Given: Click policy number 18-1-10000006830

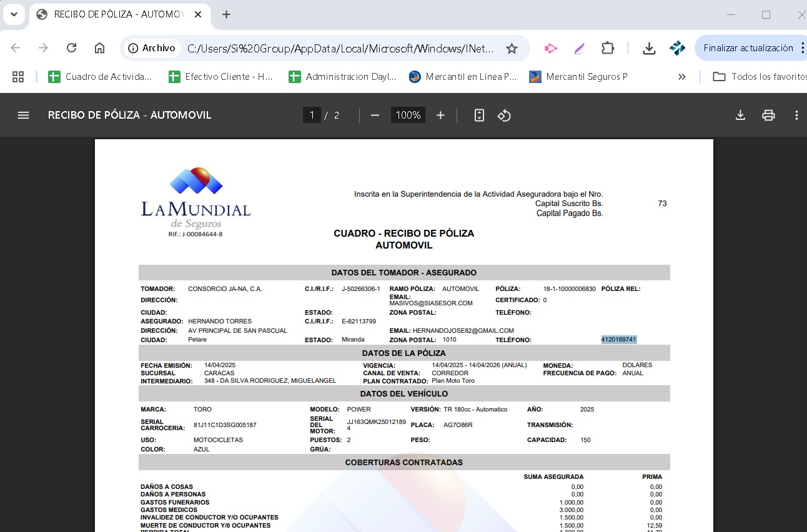Looking at the screenshot, I should point(570,289).
